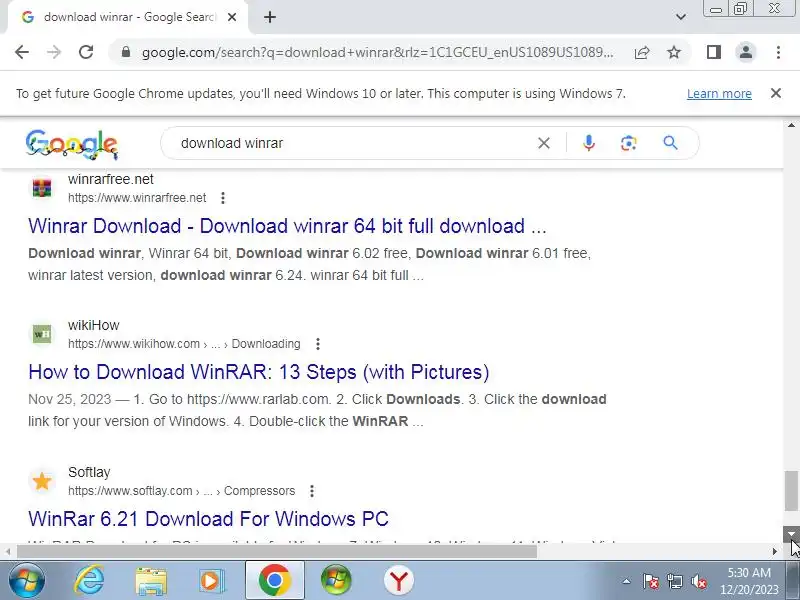Go to Google home via the logo
This screenshot has height=600, width=800.
72,144
